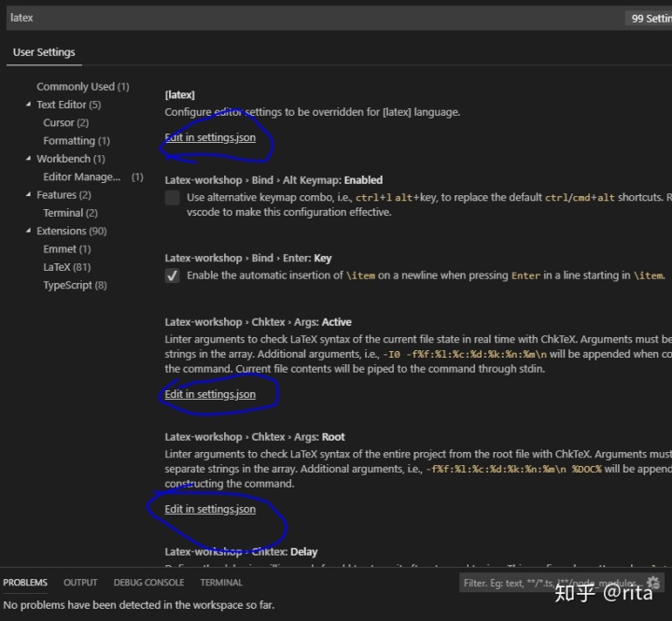Image resolution: width=672 pixels, height=621 pixels.
Task: Switch to the TERMINAL panel tab
Action: (221, 583)
